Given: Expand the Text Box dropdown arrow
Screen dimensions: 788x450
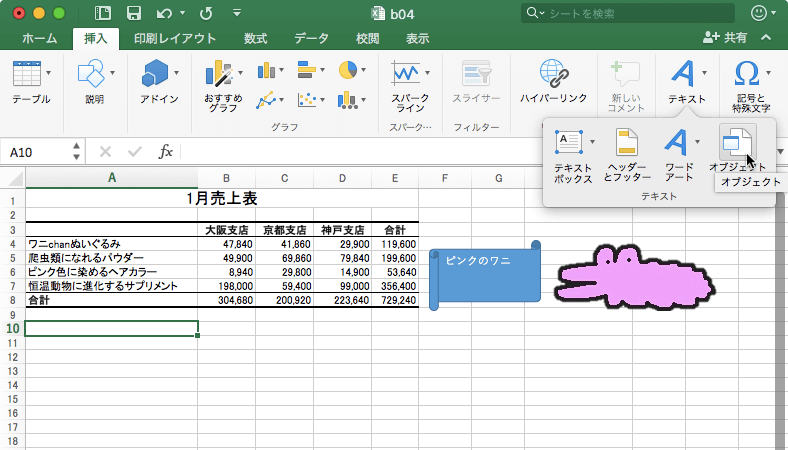Looking at the screenshot, I should [x=592, y=142].
